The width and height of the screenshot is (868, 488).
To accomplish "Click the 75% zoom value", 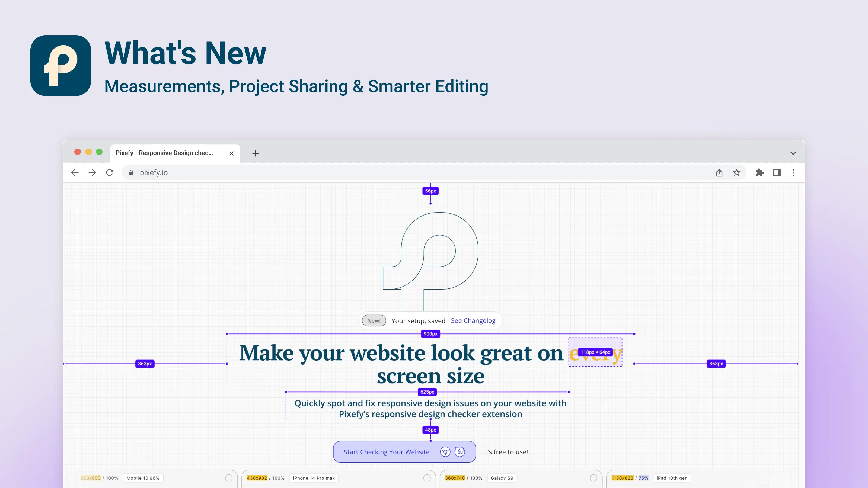I will (643, 478).
